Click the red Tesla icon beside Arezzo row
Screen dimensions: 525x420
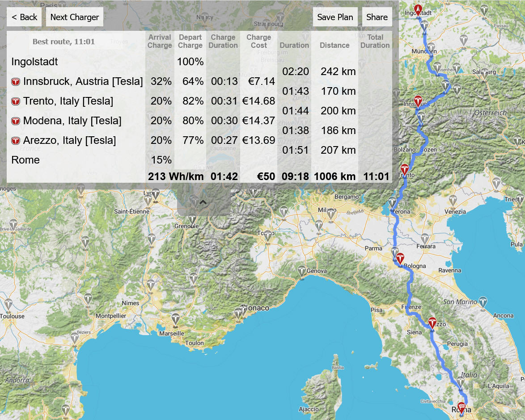coord(16,141)
